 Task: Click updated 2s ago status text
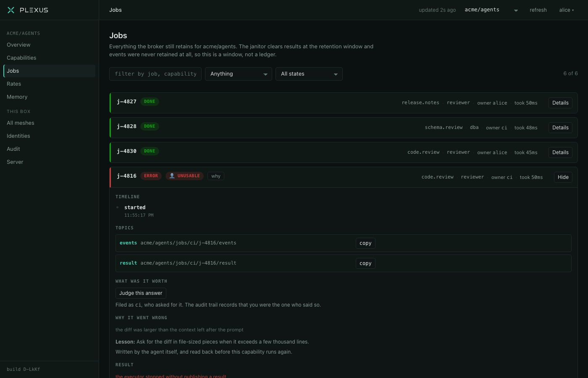437,10
